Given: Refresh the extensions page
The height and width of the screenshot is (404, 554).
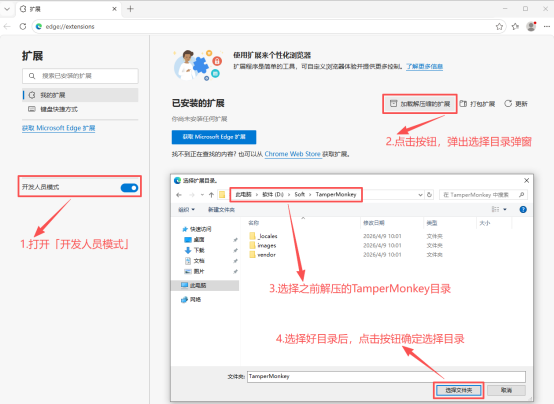Looking at the screenshot, I should click(23, 27).
